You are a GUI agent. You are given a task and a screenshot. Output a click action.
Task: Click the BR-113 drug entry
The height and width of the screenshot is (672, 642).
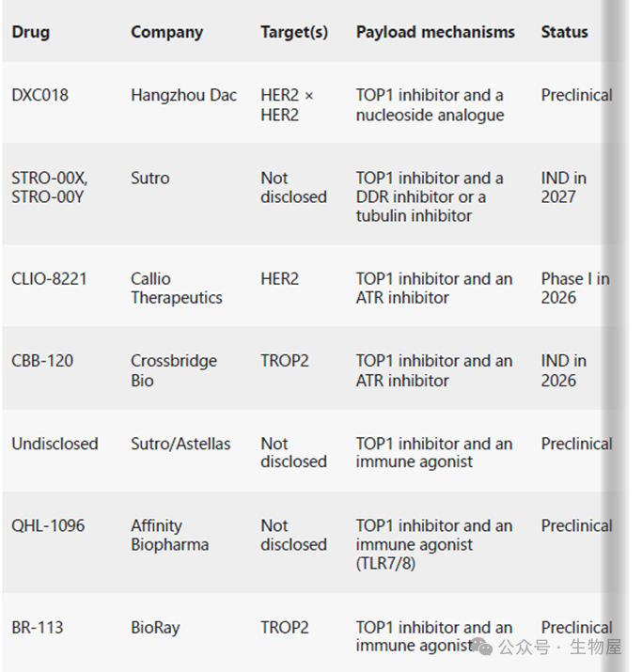click(38, 627)
